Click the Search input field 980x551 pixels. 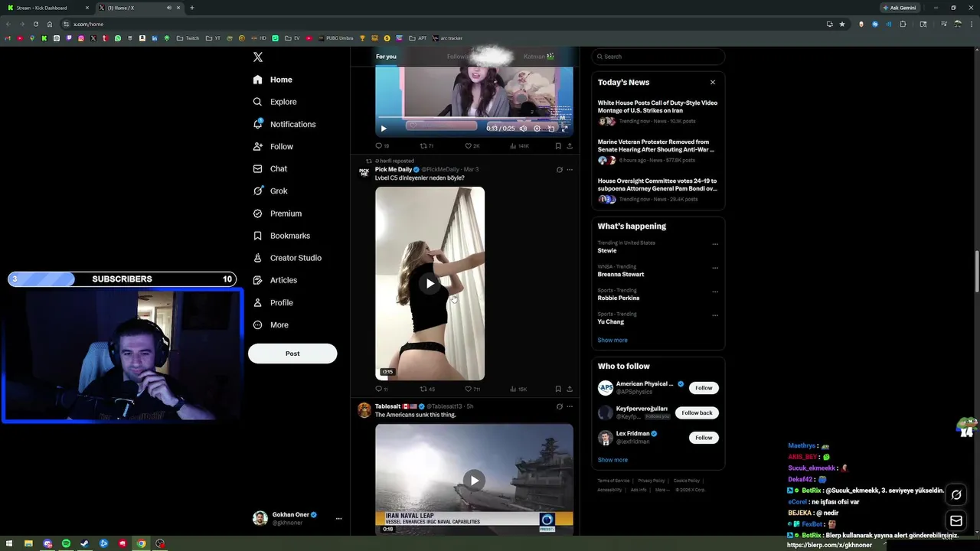coord(658,57)
